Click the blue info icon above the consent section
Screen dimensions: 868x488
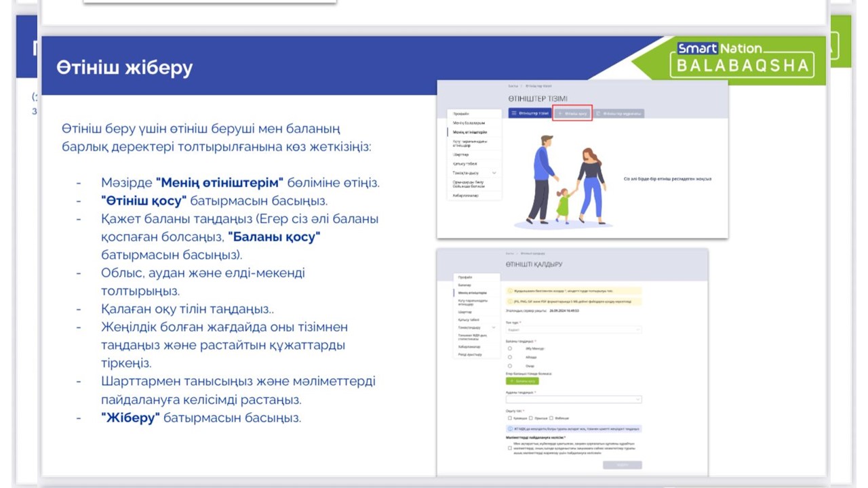coord(510,429)
